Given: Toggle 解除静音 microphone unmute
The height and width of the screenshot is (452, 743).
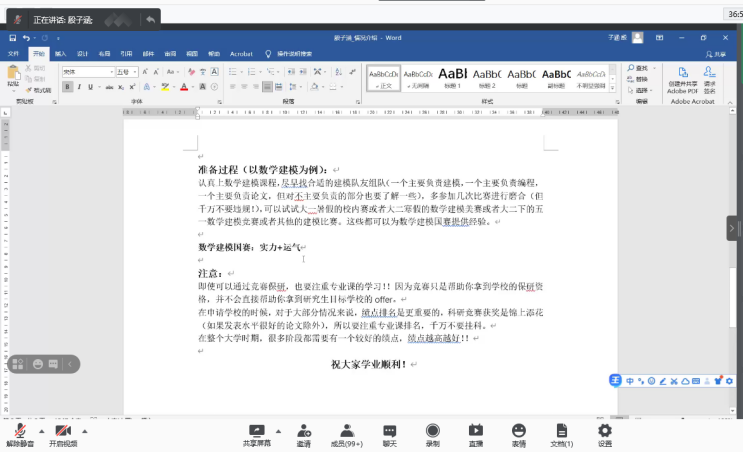Looking at the screenshot, I should 19,430.
